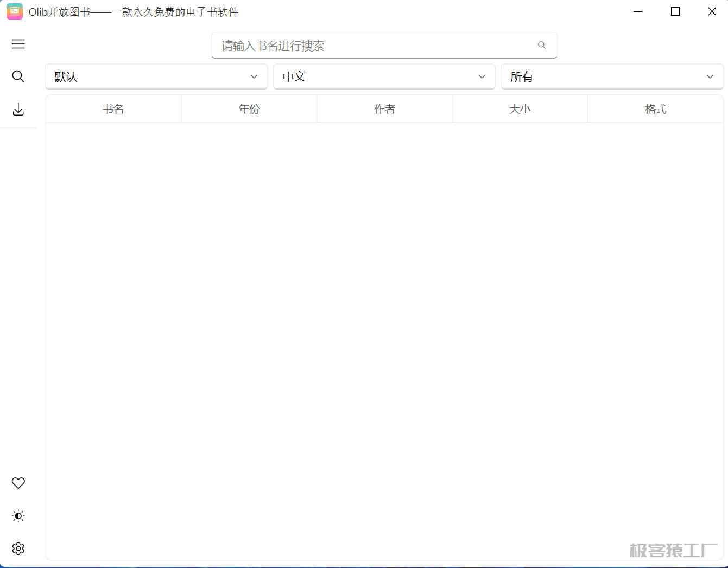Screen dimensions: 728x568
Task: Go to the search page in sidebar
Action: coord(18,76)
